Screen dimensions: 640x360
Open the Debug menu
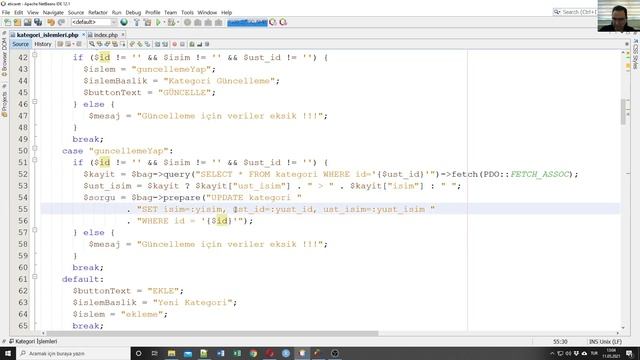(x=133, y=13)
